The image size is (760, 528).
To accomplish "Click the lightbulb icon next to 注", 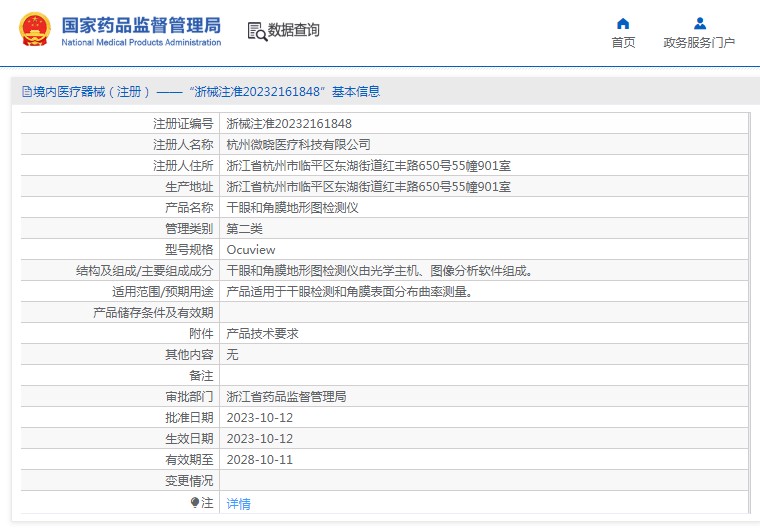I will click(x=195, y=503).
